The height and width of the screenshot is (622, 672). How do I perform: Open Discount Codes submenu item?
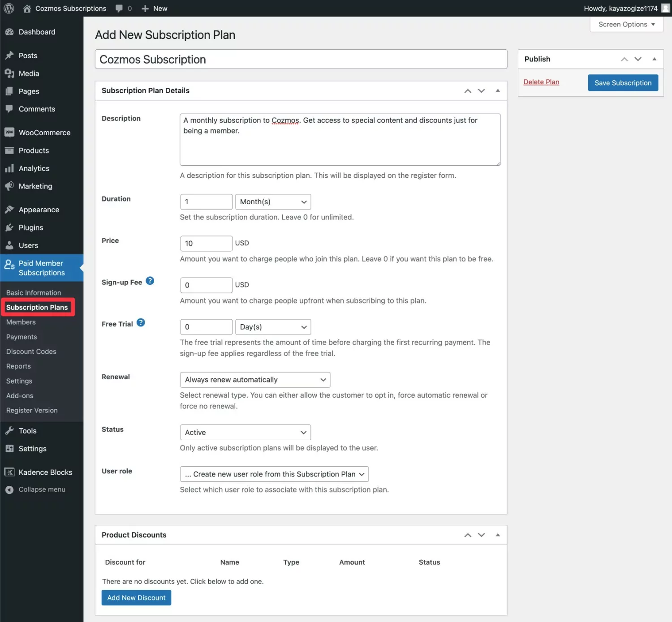point(31,352)
